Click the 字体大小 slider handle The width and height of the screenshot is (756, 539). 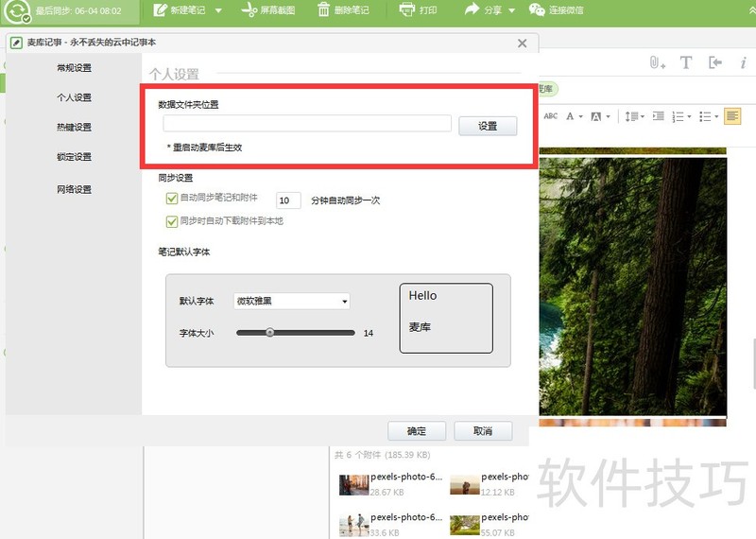click(x=270, y=333)
